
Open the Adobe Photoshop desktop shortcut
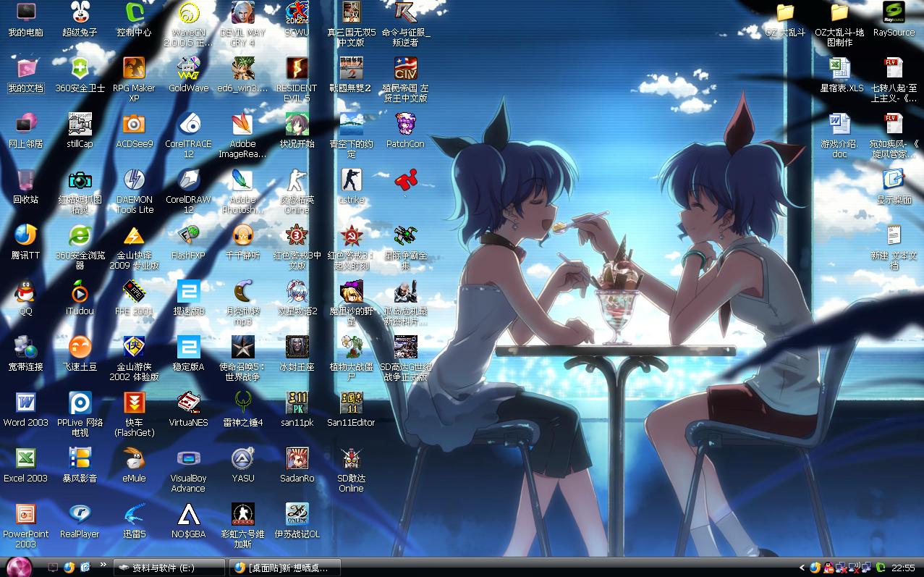point(242,190)
